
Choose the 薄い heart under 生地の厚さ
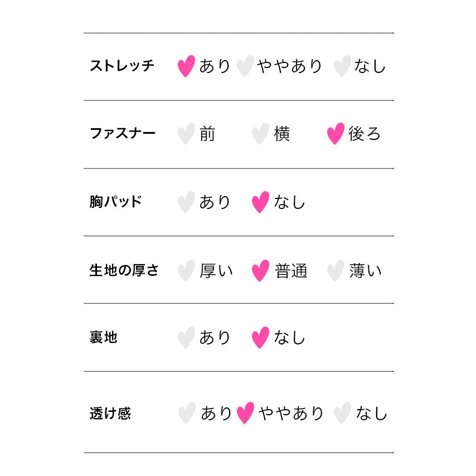pyautogui.click(x=335, y=271)
